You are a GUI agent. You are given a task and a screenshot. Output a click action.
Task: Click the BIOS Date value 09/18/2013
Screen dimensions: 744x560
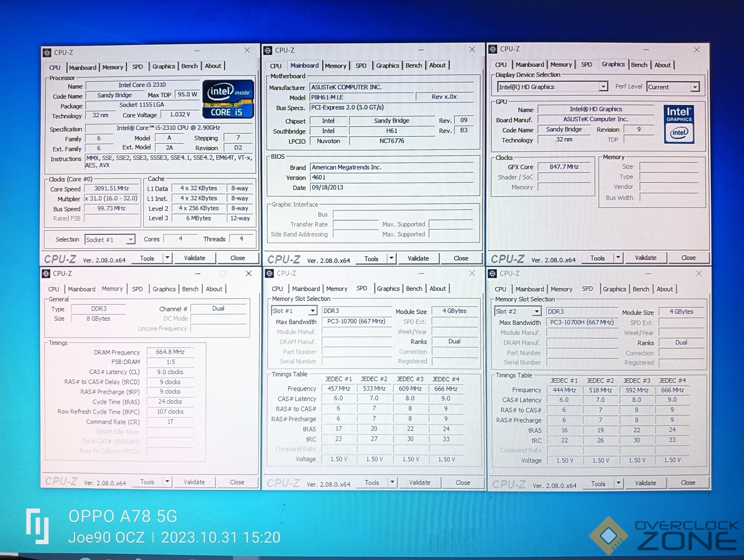pos(392,188)
